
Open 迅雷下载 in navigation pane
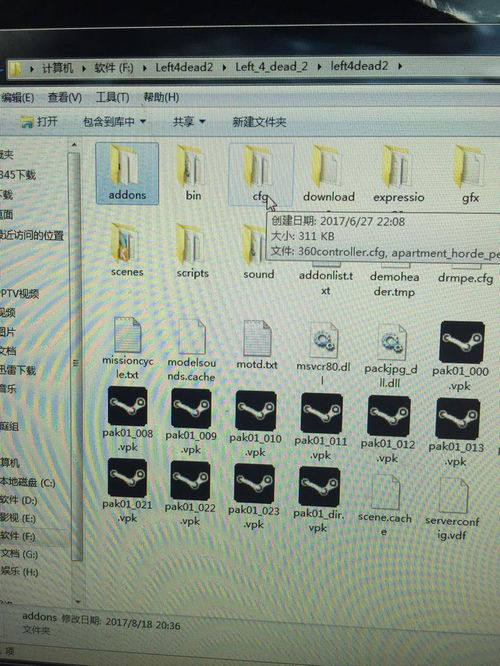[x=18, y=370]
